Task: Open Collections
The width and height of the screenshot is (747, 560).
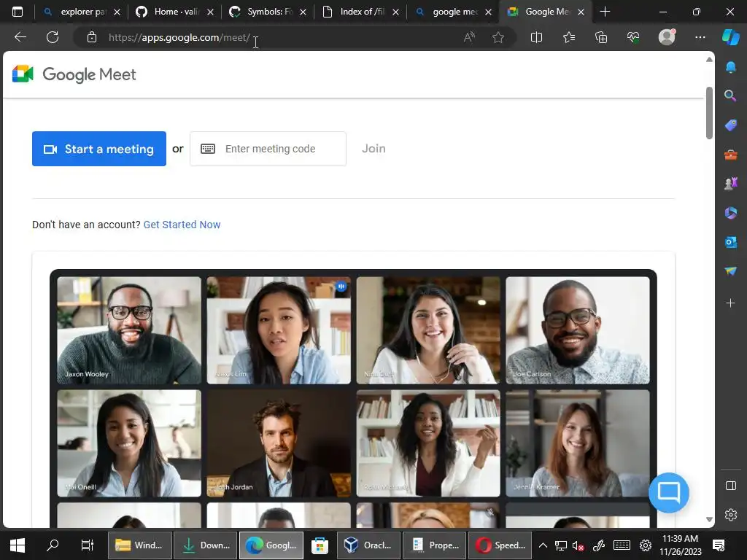Action: [x=601, y=37]
